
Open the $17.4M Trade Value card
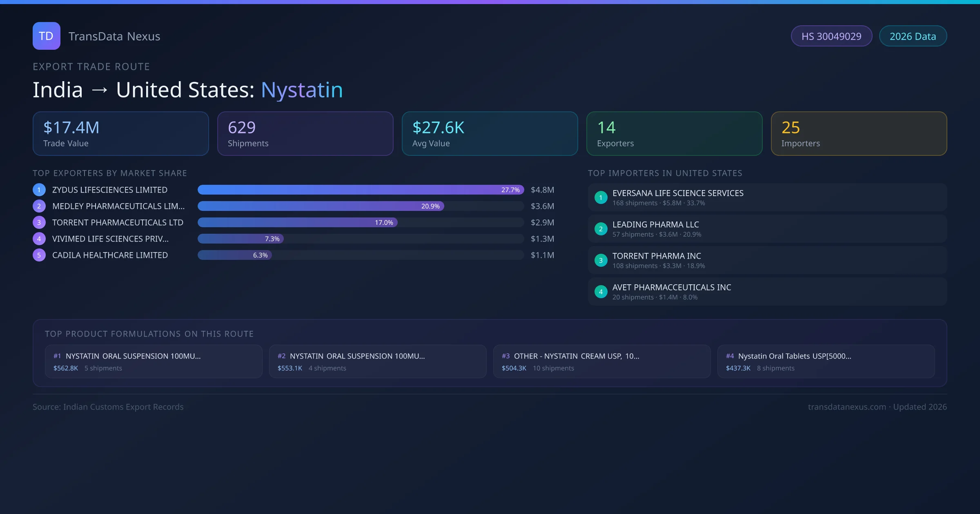tap(120, 134)
